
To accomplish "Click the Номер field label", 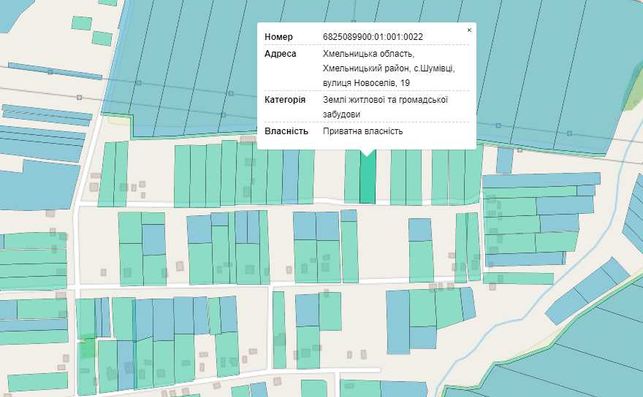I will 278,37.
